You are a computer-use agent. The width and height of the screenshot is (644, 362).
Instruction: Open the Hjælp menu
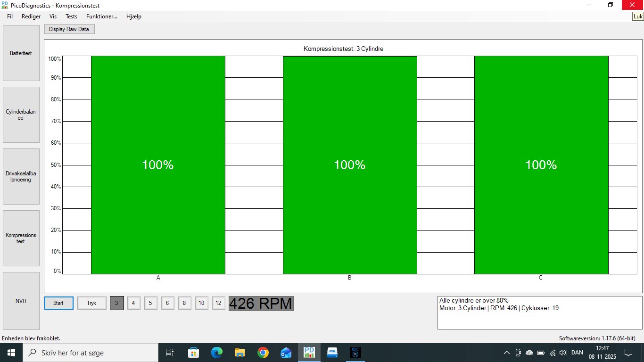[134, 16]
